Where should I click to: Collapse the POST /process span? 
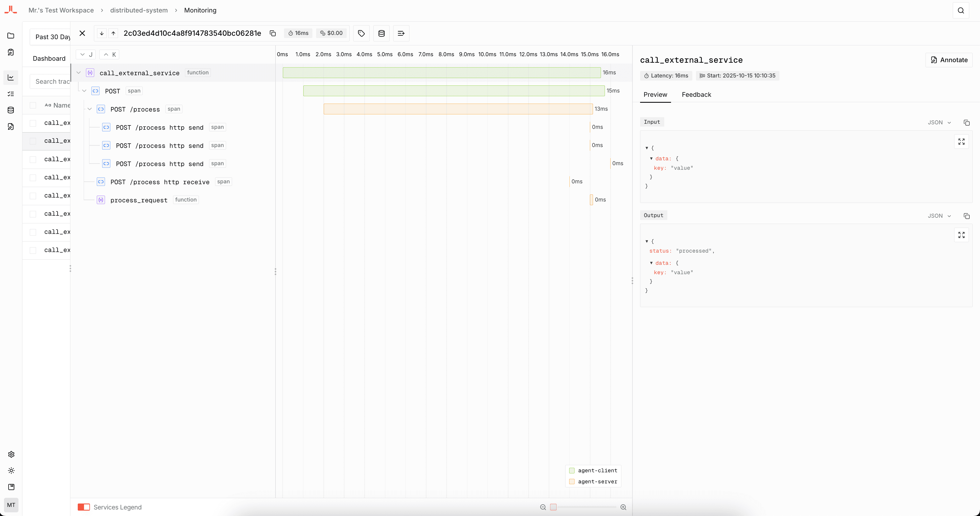90,109
